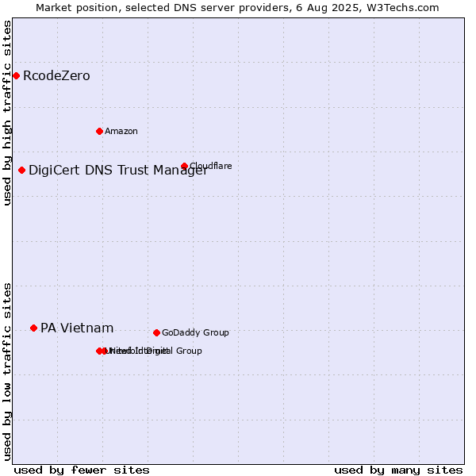Select the GoDaddy Group data point
The image size is (476, 476).
[x=156, y=332]
